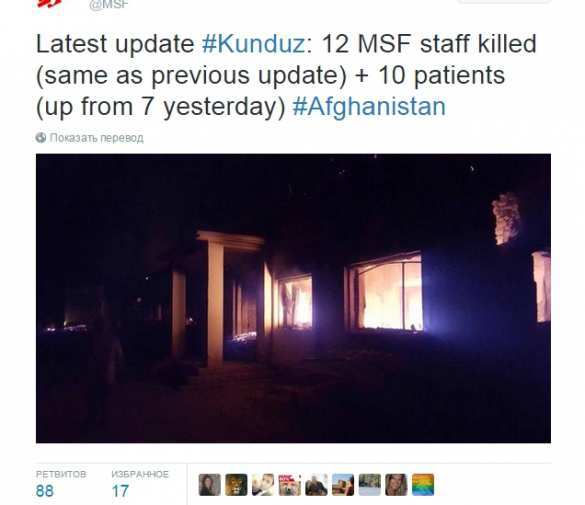Open the burning building photo
The width and height of the screenshot is (585, 505).
(x=293, y=298)
